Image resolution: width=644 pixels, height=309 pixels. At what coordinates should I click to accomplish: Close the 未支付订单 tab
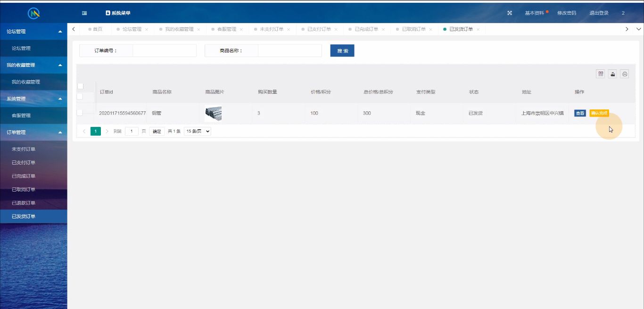pyautogui.click(x=289, y=29)
